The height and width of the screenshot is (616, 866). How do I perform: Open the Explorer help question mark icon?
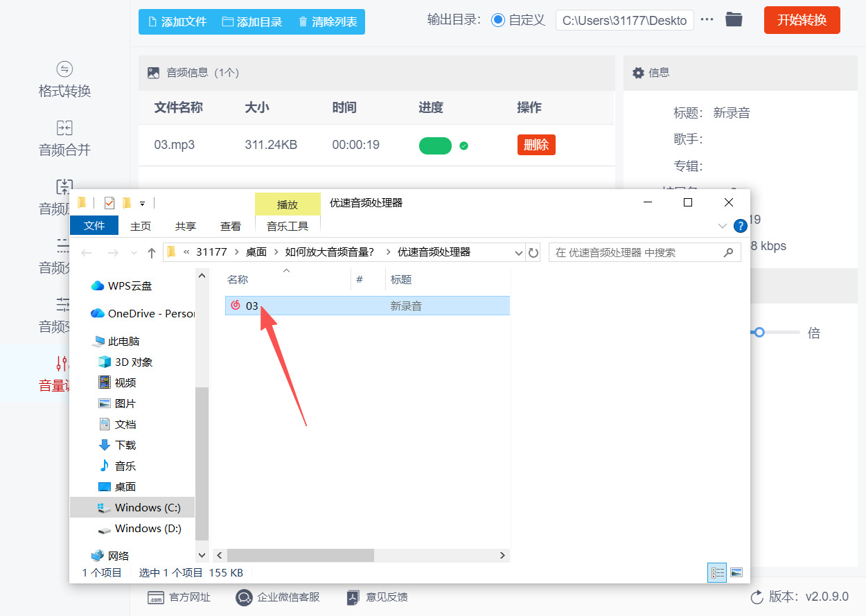739,225
